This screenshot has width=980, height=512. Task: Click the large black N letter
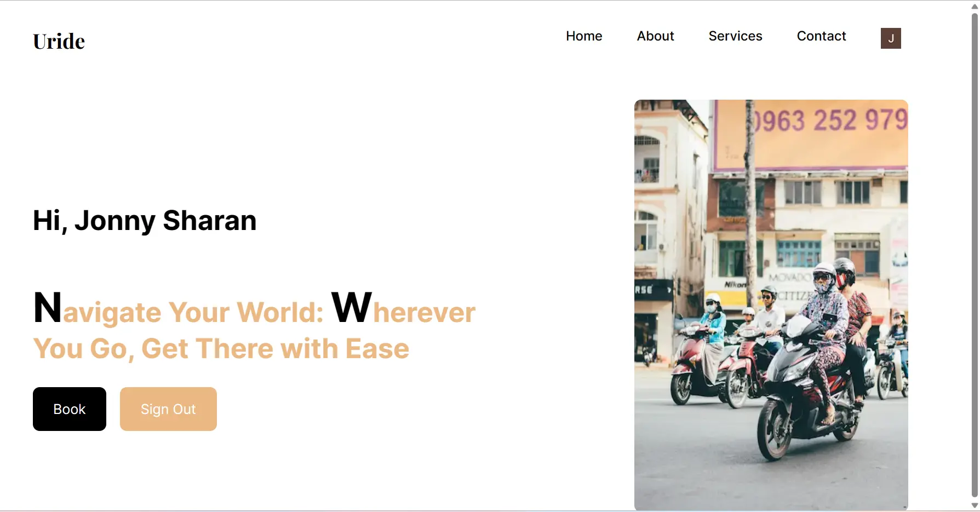coord(47,308)
